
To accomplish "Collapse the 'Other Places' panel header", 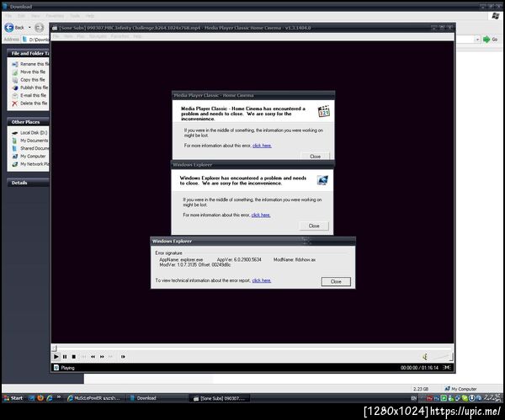I will [28, 122].
